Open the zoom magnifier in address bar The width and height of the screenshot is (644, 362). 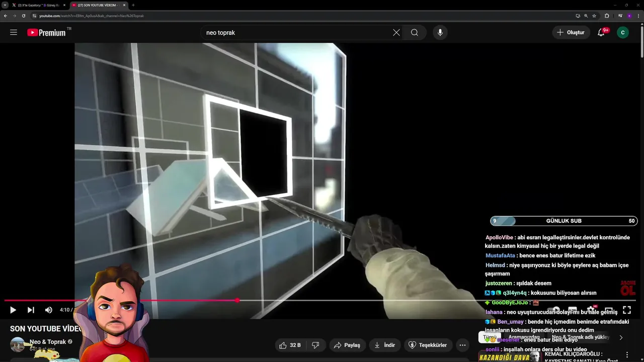[x=586, y=16]
